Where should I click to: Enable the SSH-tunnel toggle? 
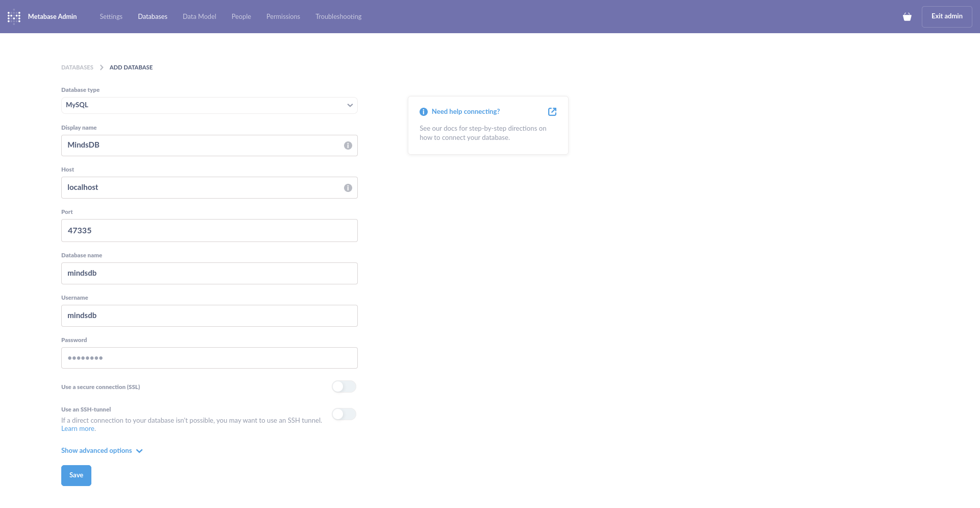[x=344, y=414]
